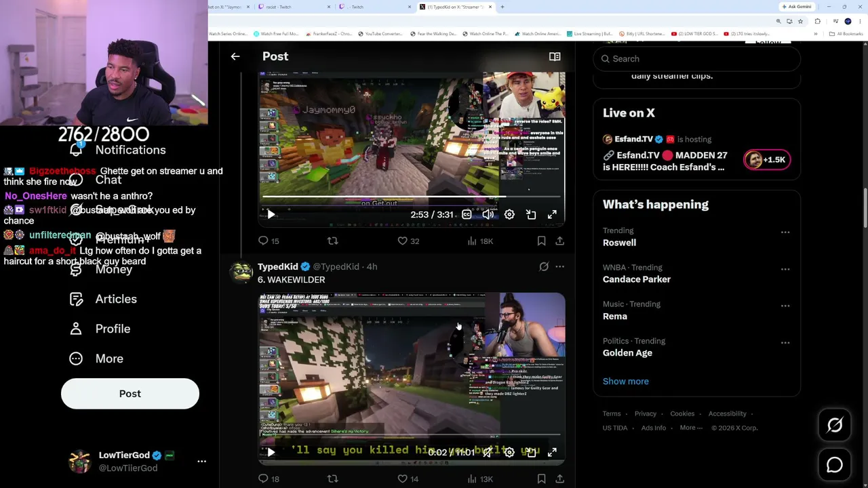Enter fullscreen on the 3:31 video
868x488 pixels.
pyautogui.click(x=552, y=214)
